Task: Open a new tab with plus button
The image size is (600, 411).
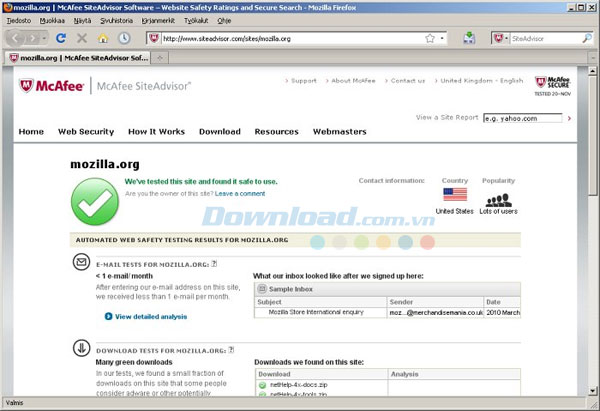Action: coord(160,58)
